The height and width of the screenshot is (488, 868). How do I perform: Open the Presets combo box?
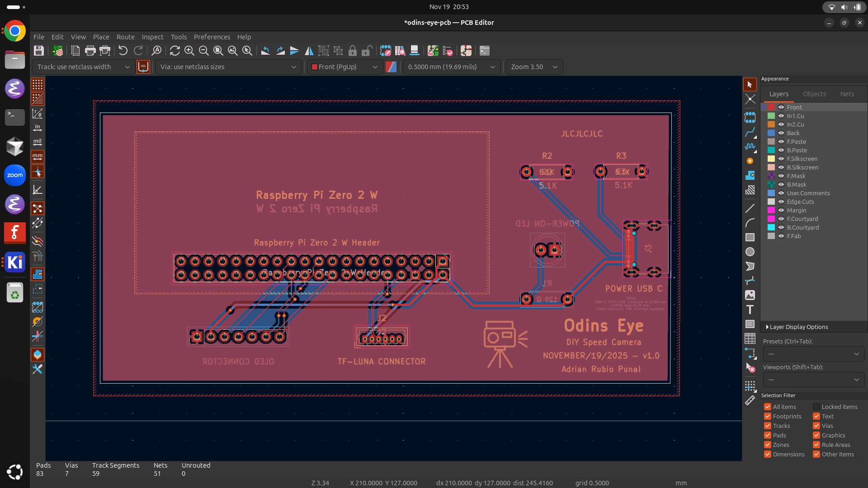point(813,354)
